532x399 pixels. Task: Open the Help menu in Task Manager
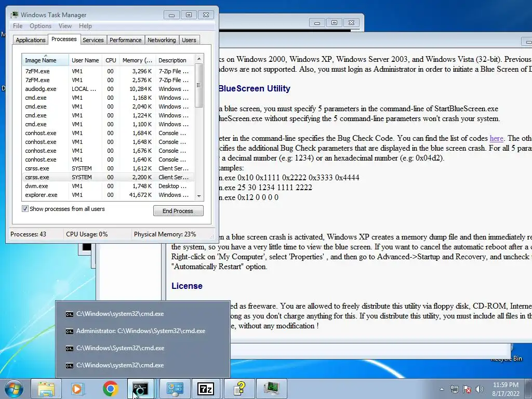coord(85,26)
